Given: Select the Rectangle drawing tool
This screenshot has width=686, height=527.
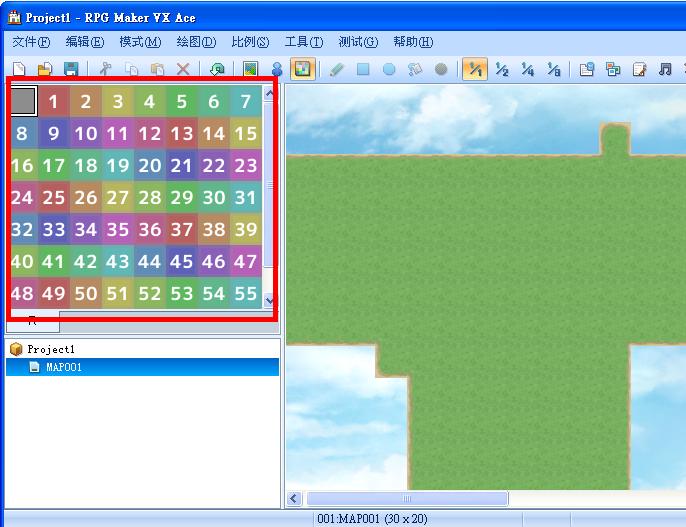Looking at the screenshot, I should coord(363,69).
